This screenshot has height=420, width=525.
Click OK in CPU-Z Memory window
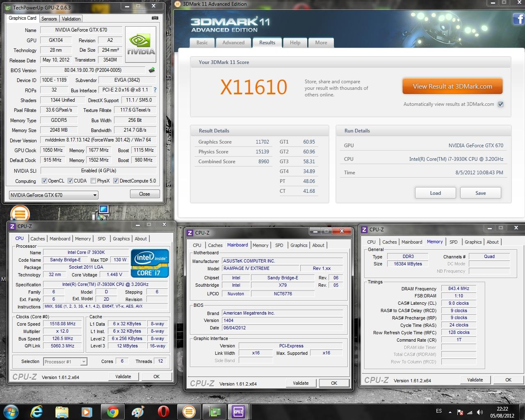(509, 380)
